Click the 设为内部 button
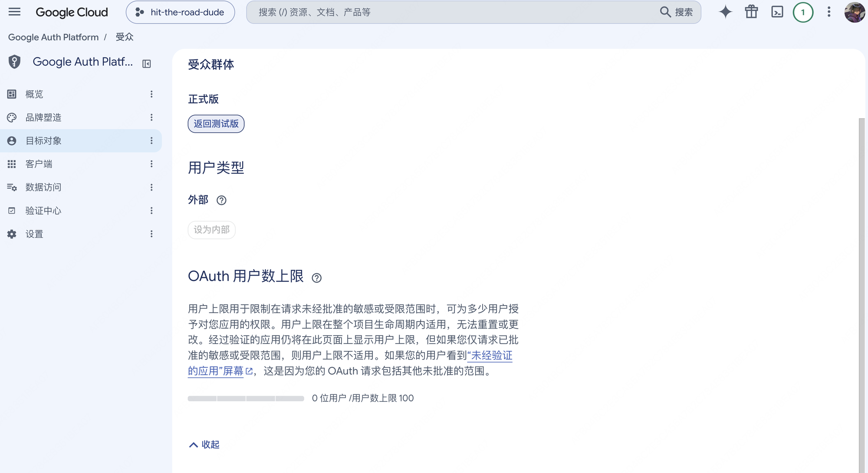Image resolution: width=868 pixels, height=473 pixels. click(212, 230)
